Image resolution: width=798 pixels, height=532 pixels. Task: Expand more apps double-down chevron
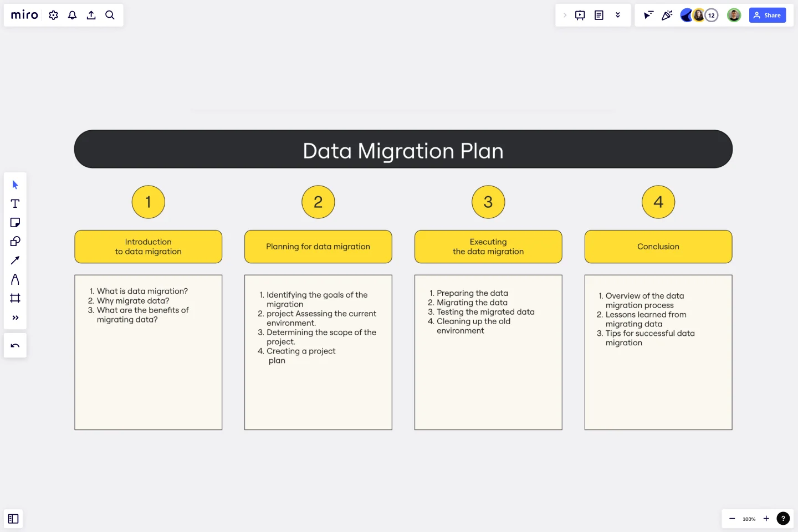pos(618,15)
